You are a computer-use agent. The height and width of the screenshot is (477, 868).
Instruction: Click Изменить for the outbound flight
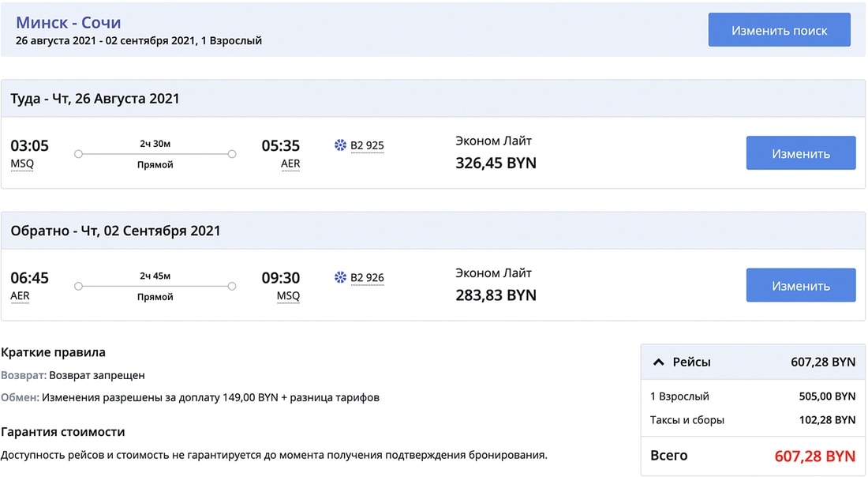tap(800, 153)
